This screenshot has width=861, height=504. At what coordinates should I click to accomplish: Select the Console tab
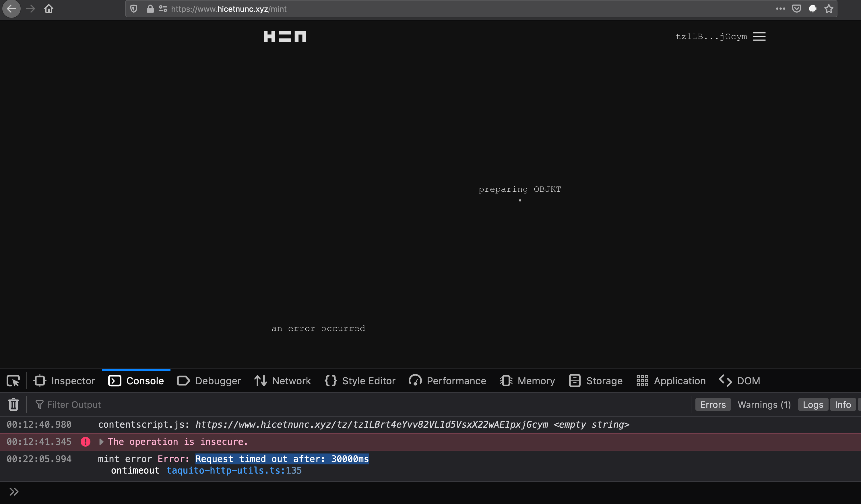pos(136,381)
